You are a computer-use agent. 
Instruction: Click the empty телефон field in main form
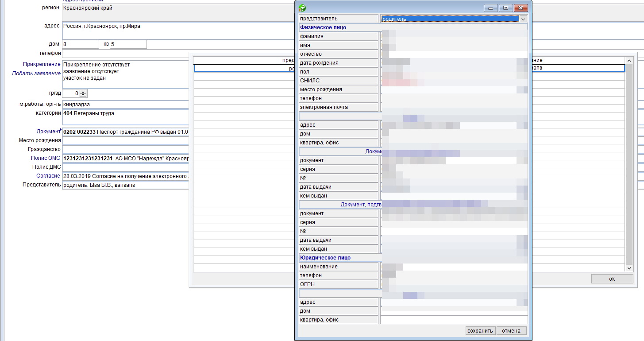[x=125, y=53]
